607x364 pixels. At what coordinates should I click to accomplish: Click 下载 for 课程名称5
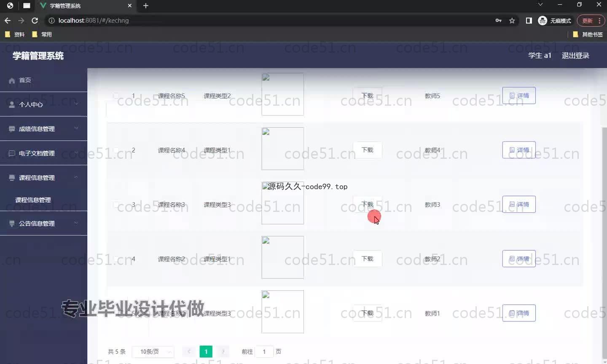point(368,96)
